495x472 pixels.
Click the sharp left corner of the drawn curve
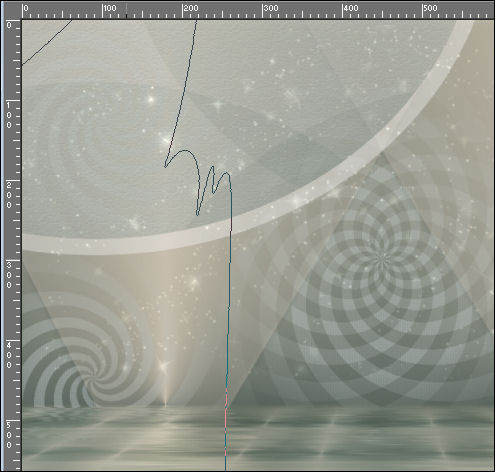click(x=165, y=166)
